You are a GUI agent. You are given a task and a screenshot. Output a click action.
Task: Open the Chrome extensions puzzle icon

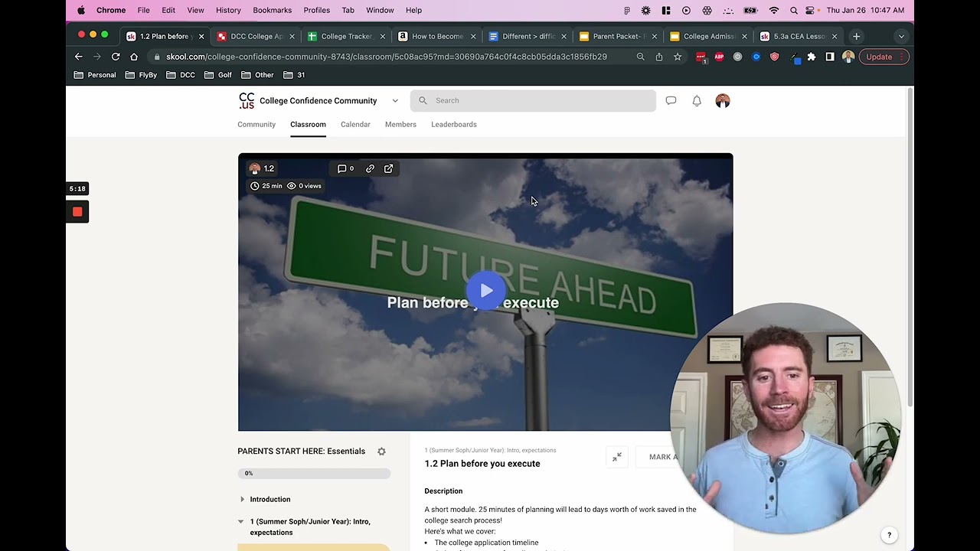coord(812,57)
